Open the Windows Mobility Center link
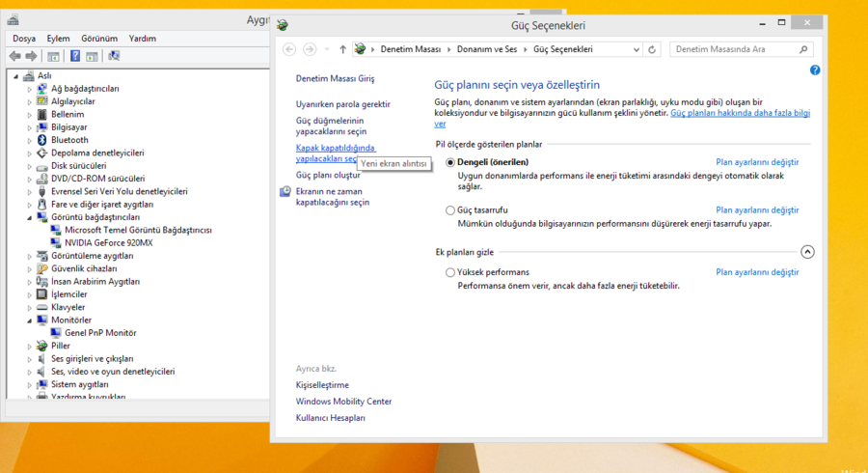The width and height of the screenshot is (868, 473). pyautogui.click(x=343, y=402)
